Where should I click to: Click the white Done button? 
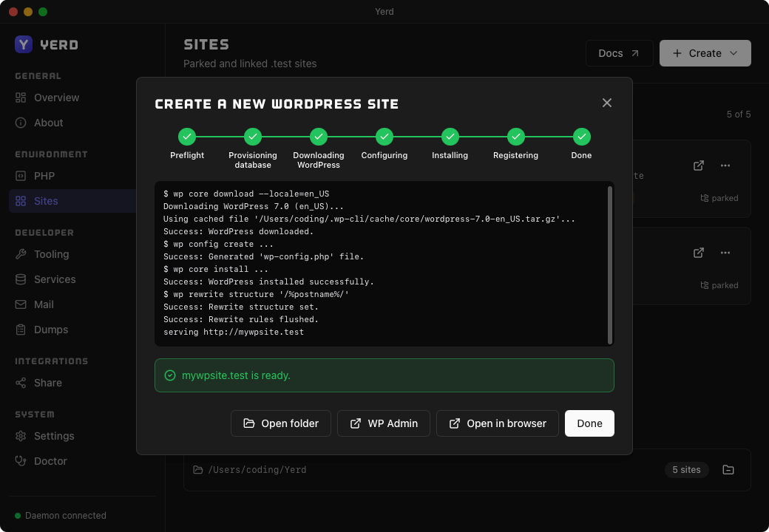pos(589,423)
